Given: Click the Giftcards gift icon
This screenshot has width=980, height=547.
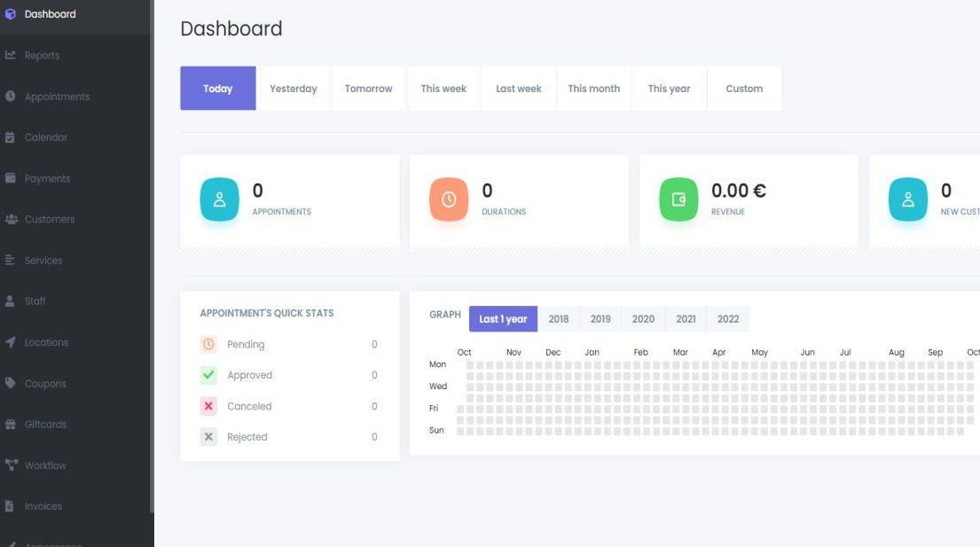Looking at the screenshot, I should pyautogui.click(x=10, y=424).
